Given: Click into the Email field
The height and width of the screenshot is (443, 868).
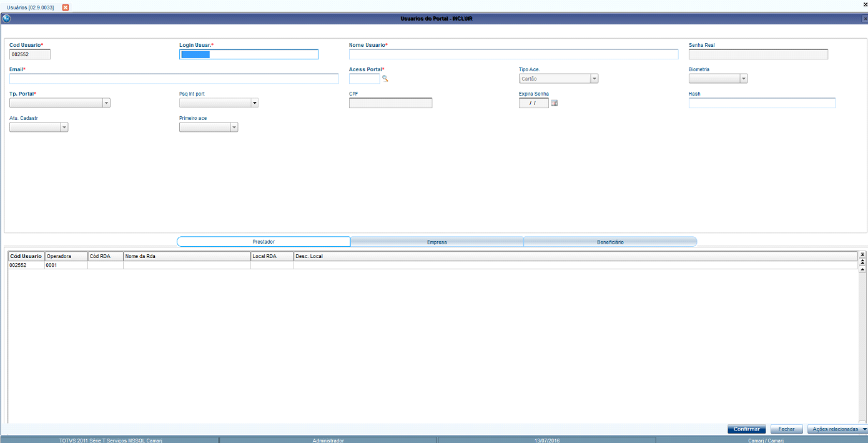Looking at the screenshot, I should pyautogui.click(x=174, y=79).
